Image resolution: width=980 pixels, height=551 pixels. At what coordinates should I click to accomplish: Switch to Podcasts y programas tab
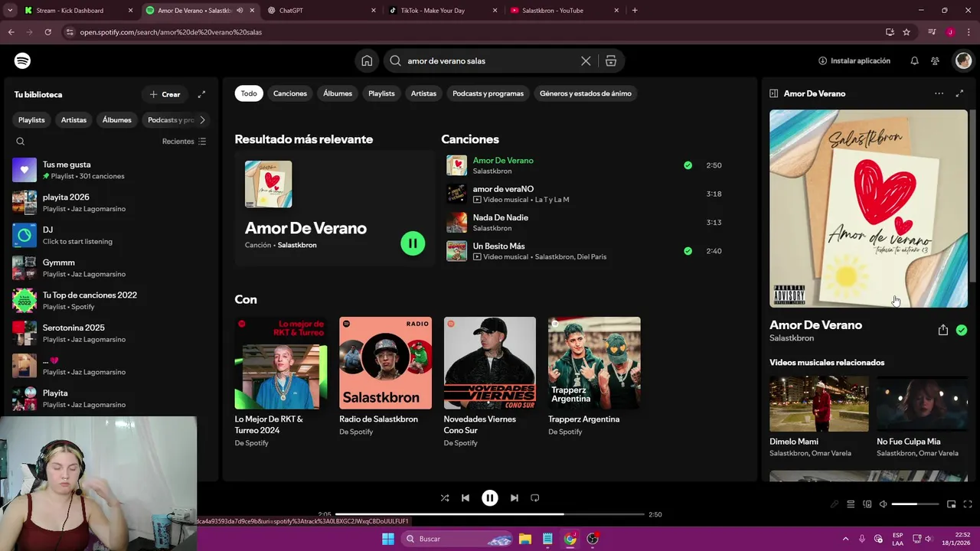(488, 93)
